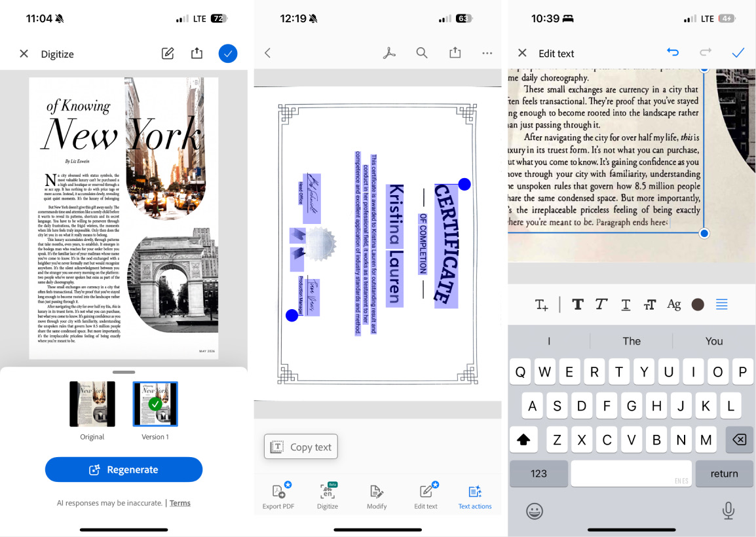
Task: Select Text actions tab in bottom bar
Action: [475, 497]
